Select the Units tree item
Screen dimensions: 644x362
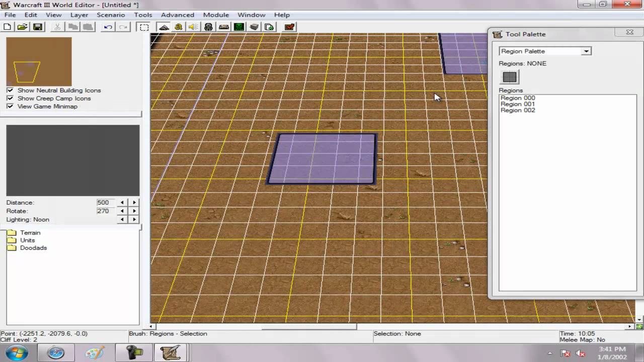click(x=28, y=240)
